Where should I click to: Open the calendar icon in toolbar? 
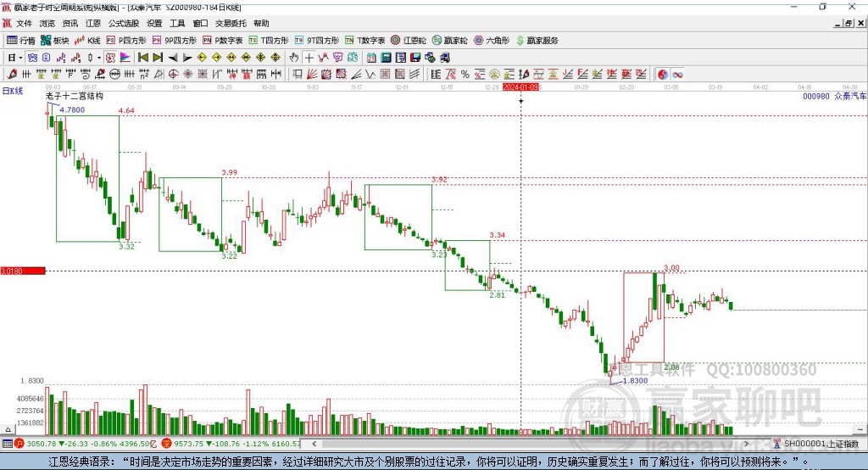(371, 58)
